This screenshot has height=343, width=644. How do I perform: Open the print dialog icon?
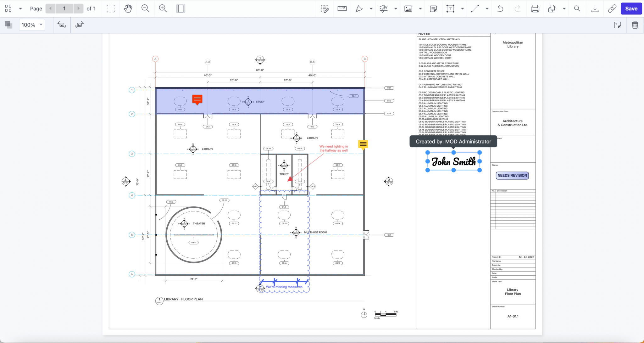[535, 8]
